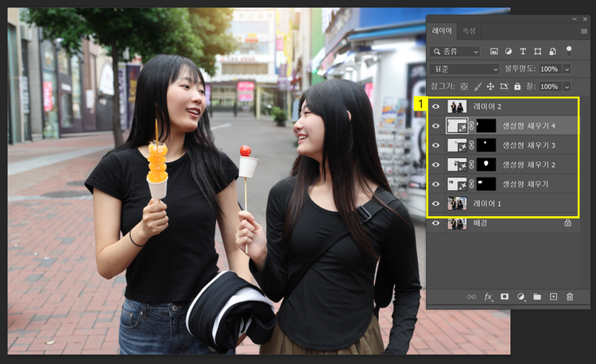This screenshot has width=596, height=364.
Task: Create a new group folder icon
Action: tap(537, 296)
